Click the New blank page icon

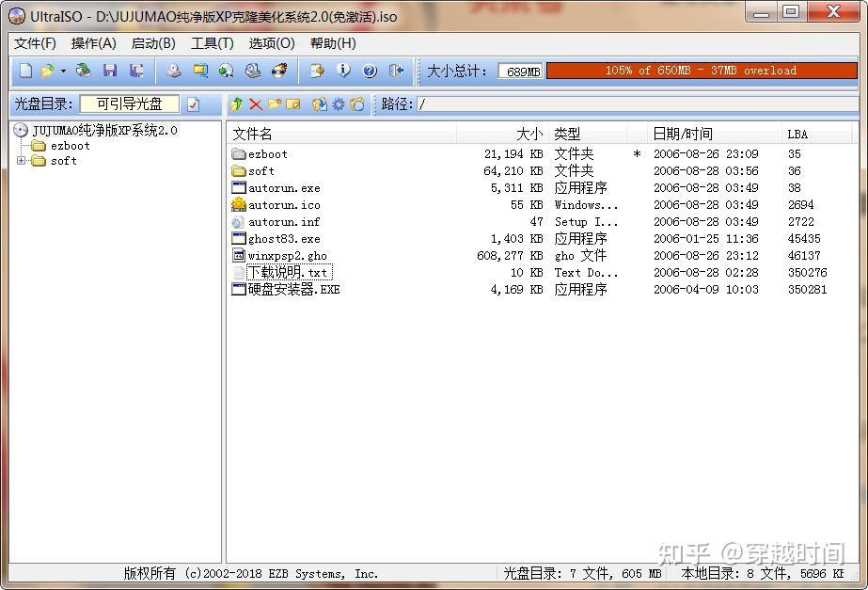tap(25, 71)
